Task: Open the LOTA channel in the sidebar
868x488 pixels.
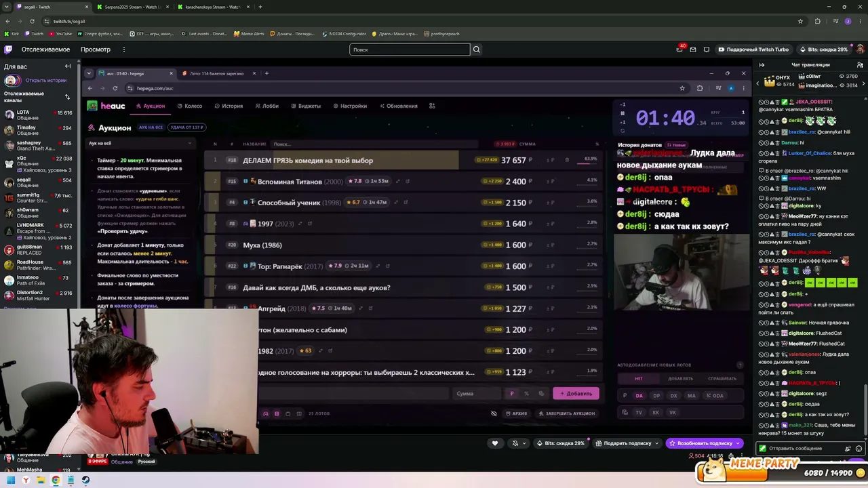Action: coord(40,115)
